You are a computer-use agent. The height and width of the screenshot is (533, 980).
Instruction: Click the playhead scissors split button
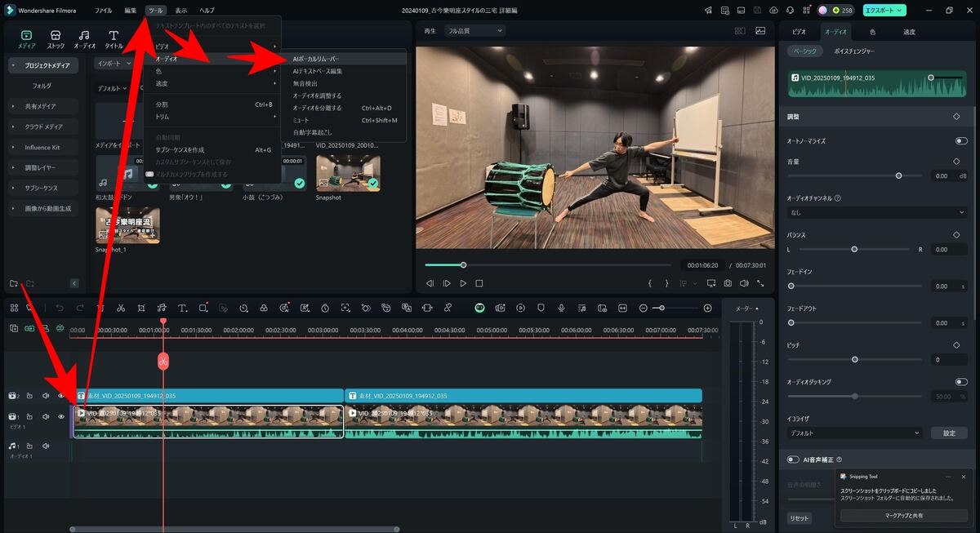pos(163,360)
